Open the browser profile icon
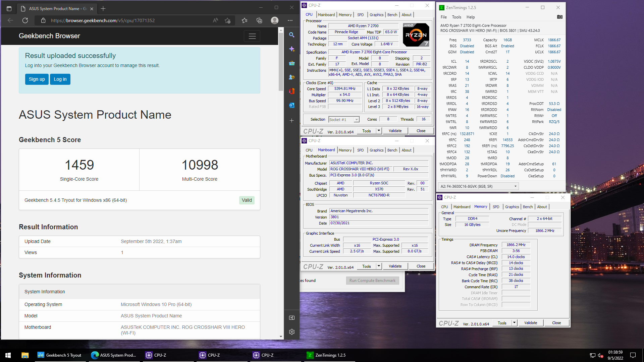 (275, 20)
